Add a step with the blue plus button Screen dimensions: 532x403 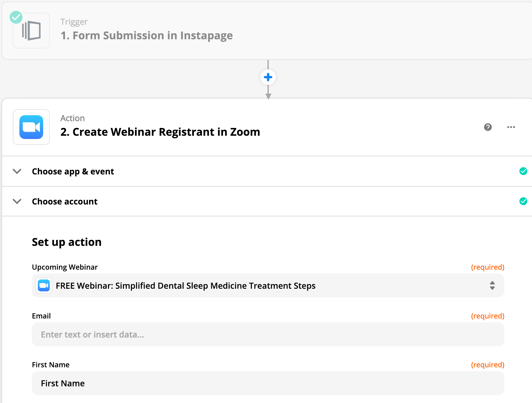pos(268,77)
